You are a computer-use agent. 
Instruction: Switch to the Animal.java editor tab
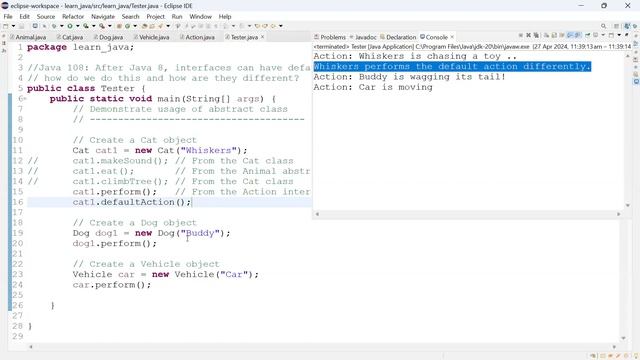[28, 37]
